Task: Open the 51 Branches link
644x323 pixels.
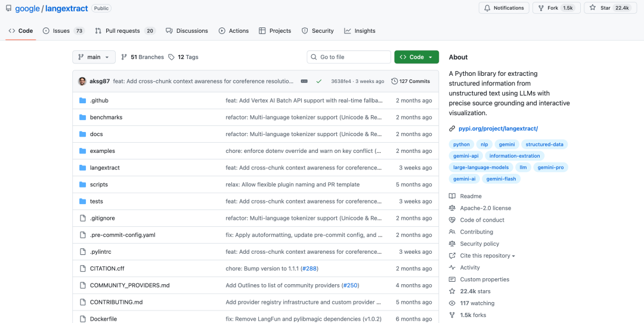Action: [x=143, y=57]
